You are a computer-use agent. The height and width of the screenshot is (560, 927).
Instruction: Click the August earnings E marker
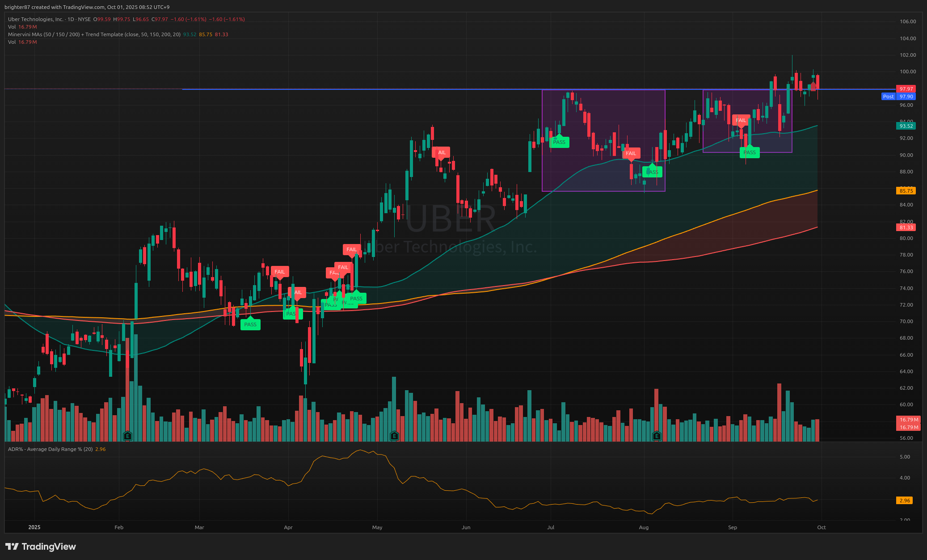pyautogui.click(x=657, y=436)
